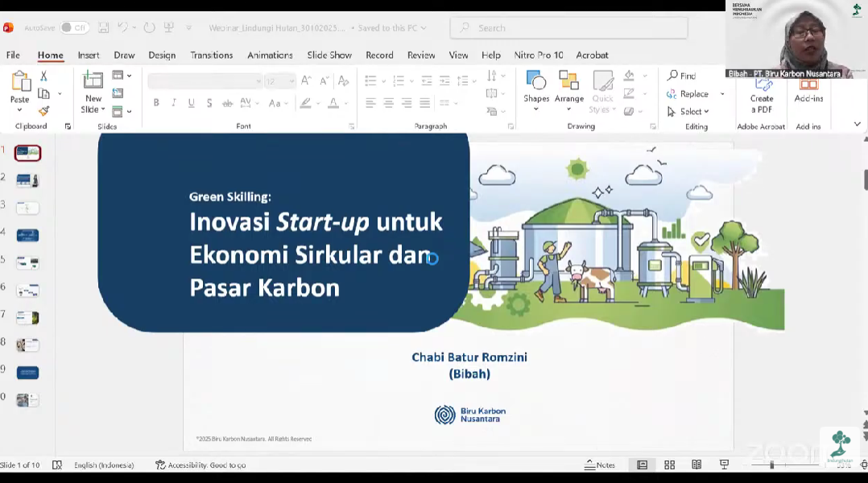The image size is (868, 483).
Task: Click the Paste clipboard icon
Action: coord(20,82)
